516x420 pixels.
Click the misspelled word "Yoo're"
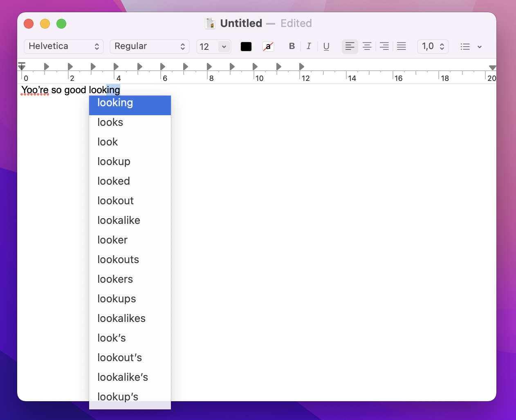coord(35,90)
